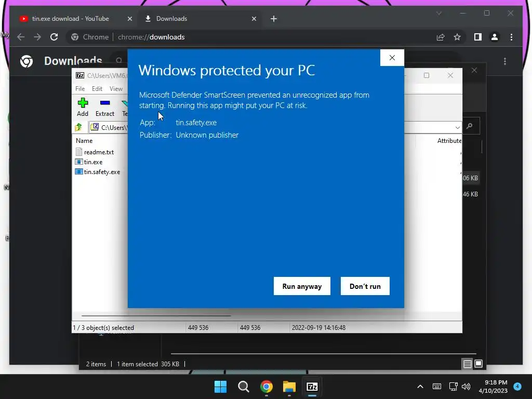Viewport: 532px width, 399px height.
Task: Share this page from Chrome toolbar
Action: coord(441,37)
